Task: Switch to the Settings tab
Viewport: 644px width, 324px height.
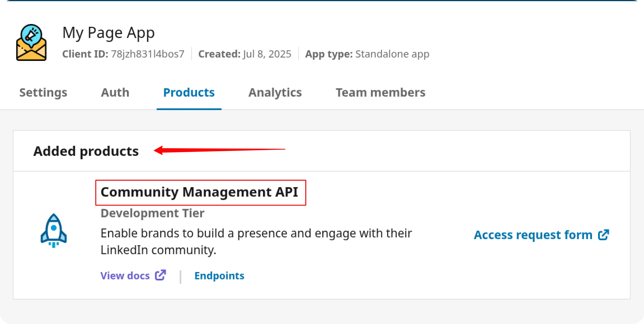Action: coord(43,92)
